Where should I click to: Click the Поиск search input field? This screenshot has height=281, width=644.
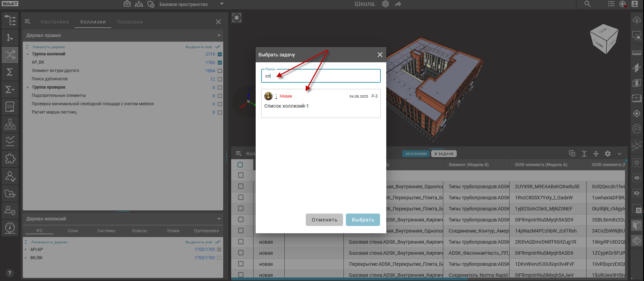click(321, 76)
